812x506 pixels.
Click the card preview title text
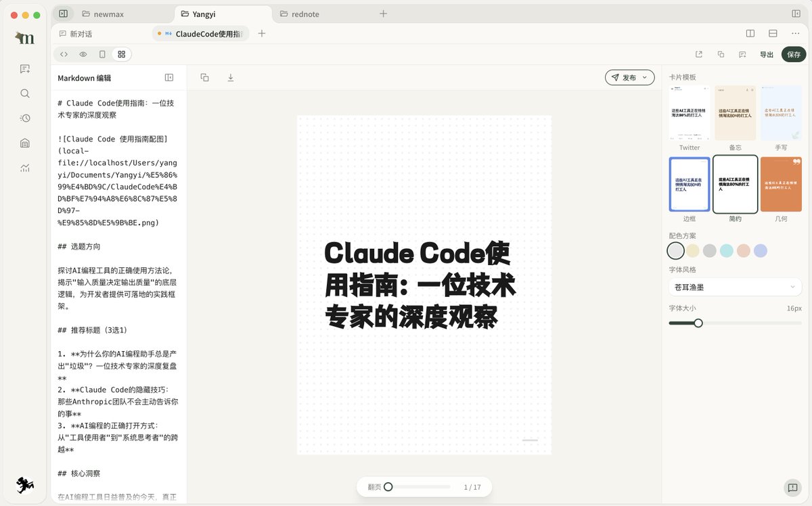(x=420, y=284)
